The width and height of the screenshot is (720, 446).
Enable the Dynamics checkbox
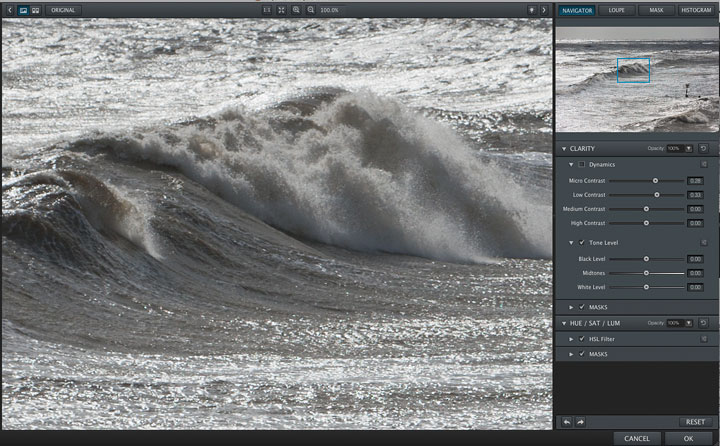tap(582, 164)
